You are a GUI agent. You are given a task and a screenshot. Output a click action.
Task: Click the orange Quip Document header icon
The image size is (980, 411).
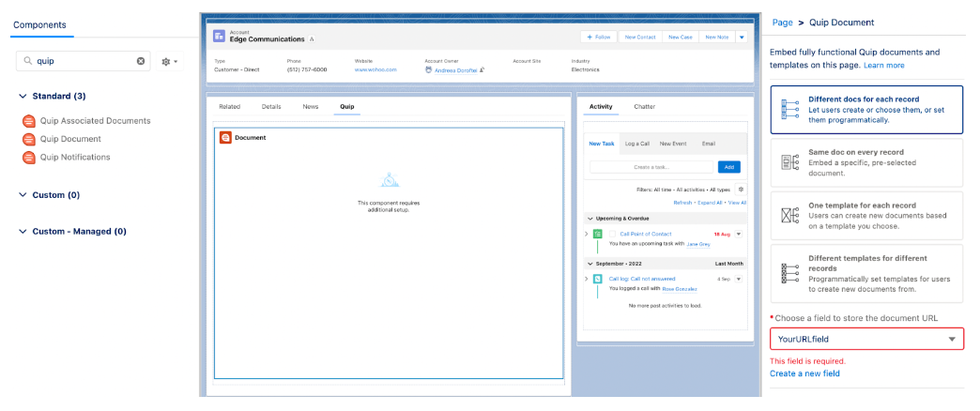click(x=225, y=137)
